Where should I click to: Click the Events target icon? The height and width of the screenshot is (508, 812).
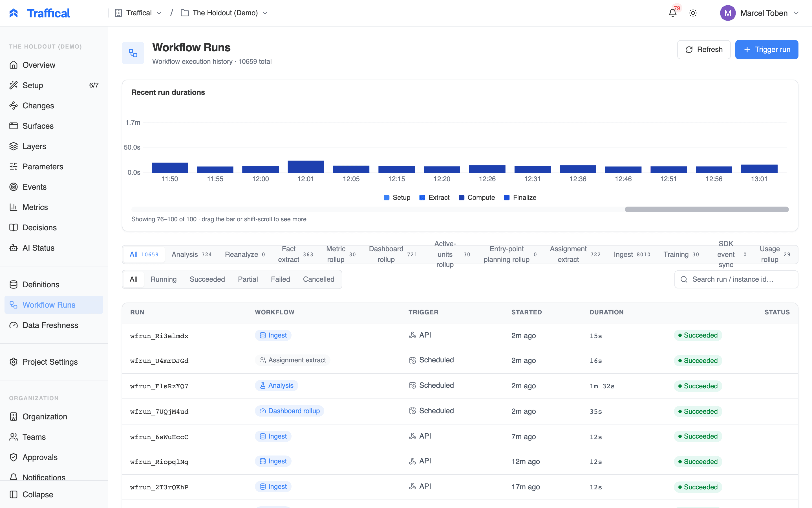tap(14, 187)
